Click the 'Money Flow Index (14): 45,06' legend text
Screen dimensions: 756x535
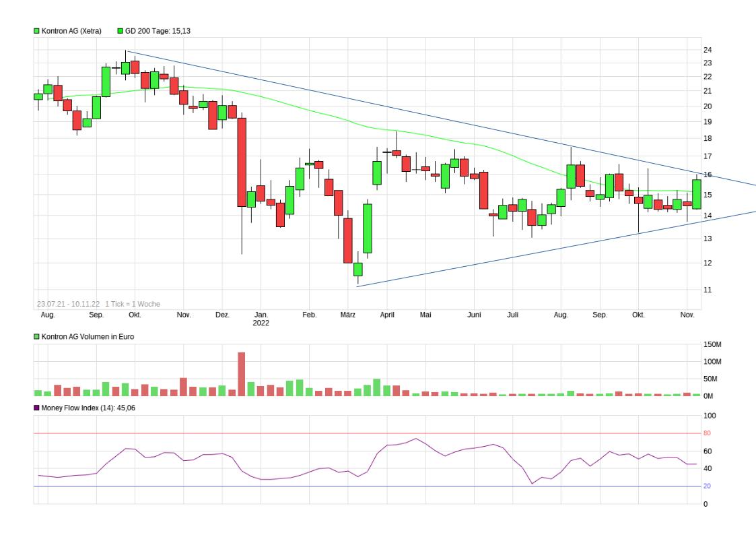(x=89, y=408)
